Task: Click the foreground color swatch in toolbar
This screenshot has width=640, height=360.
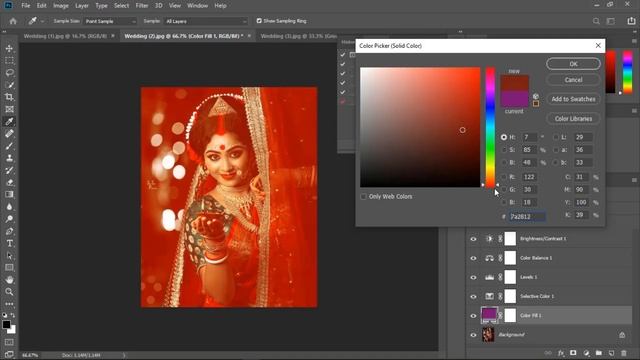Action: (x=6, y=324)
